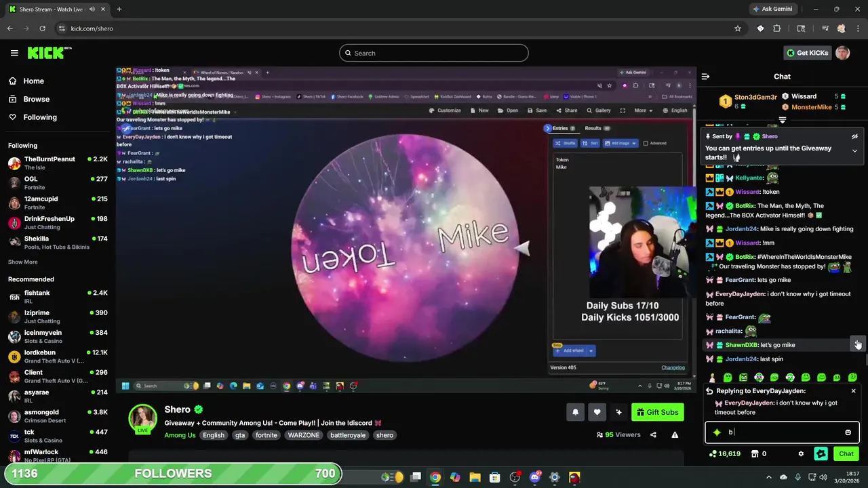
Task: Click the Gift Subs button
Action: [x=658, y=412]
